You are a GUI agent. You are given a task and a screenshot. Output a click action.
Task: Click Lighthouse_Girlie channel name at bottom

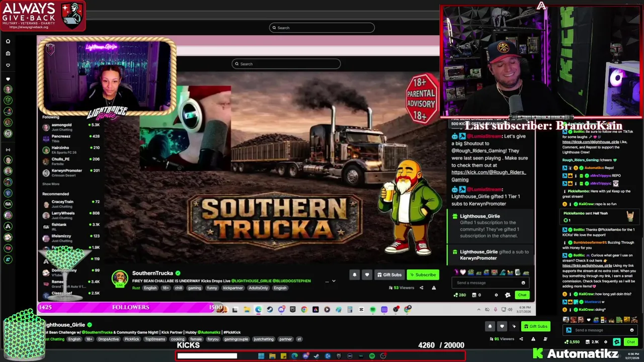(66, 325)
